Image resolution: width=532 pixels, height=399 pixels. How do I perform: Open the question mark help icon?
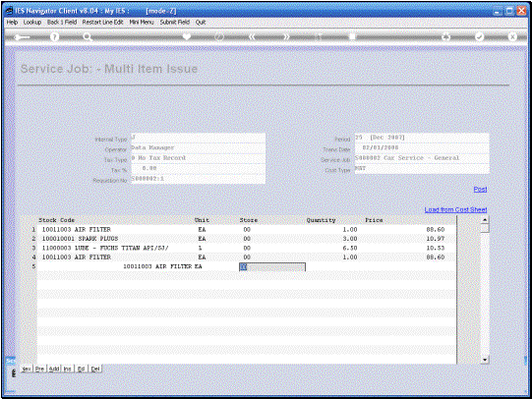pos(54,37)
